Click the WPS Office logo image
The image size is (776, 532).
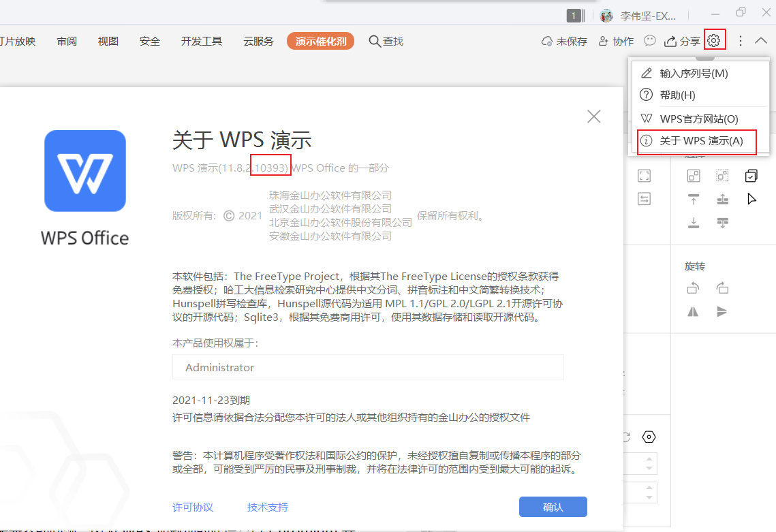(x=85, y=171)
